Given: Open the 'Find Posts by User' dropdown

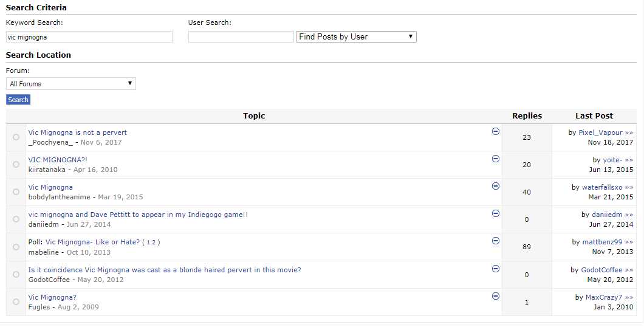Looking at the screenshot, I should point(356,36).
